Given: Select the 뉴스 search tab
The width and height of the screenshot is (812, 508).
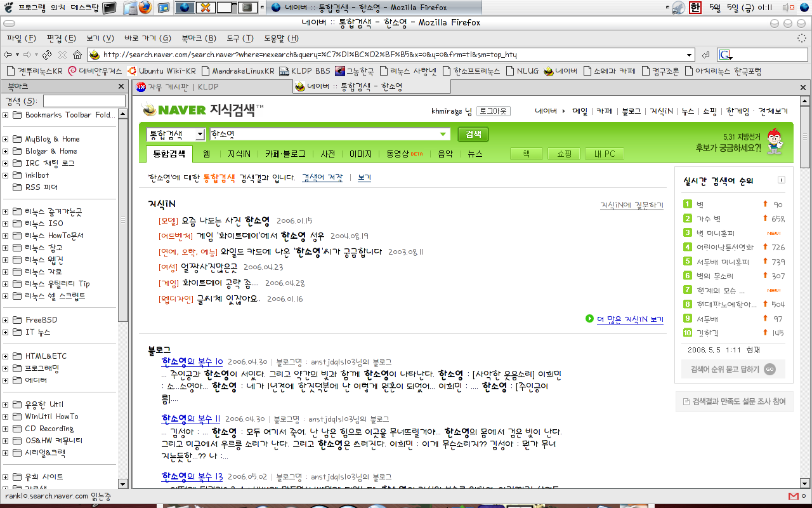Looking at the screenshot, I should (475, 154).
